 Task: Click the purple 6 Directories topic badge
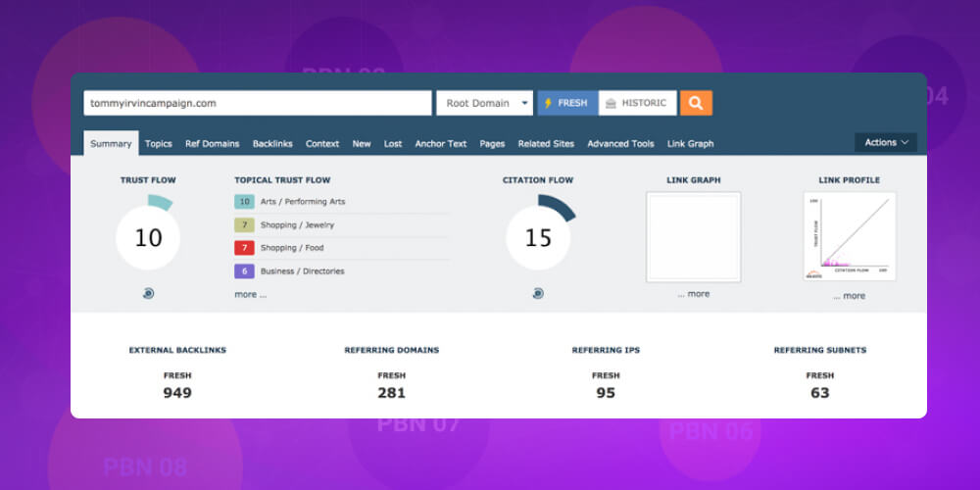(x=244, y=271)
